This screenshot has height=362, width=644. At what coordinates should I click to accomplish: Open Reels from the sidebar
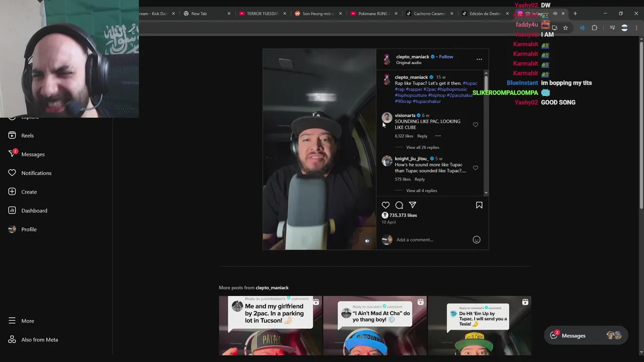click(x=21, y=135)
